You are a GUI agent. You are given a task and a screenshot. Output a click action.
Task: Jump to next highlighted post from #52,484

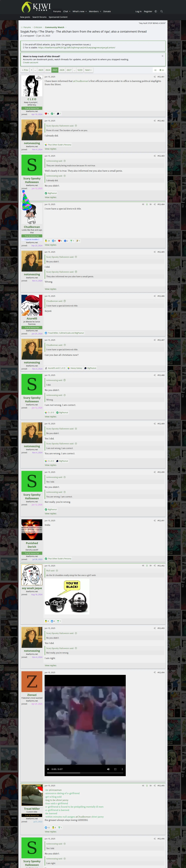click(151, 204)
